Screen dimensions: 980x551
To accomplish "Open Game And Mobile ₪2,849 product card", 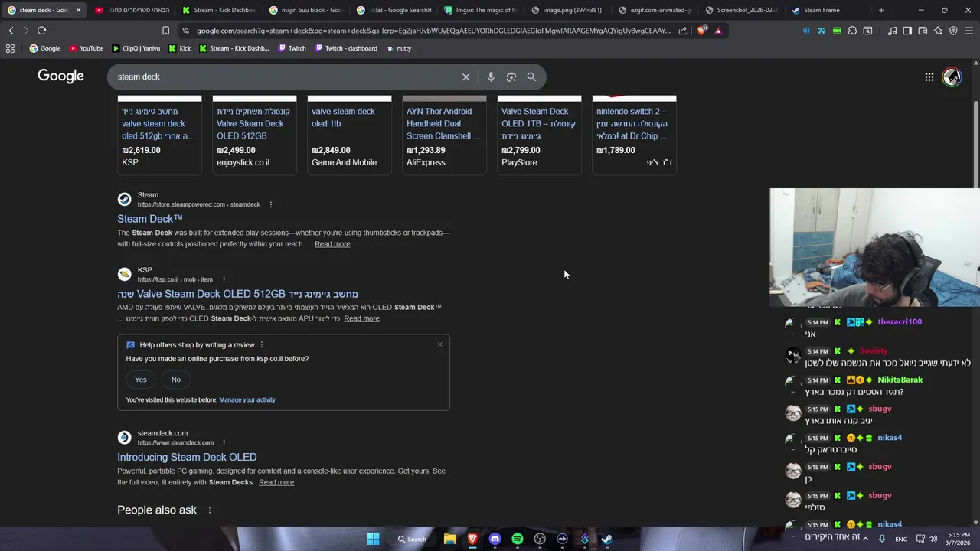I will coord(349,135).
